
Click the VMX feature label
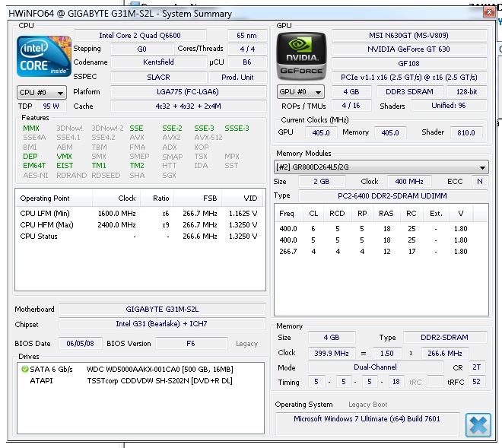[65, 157]
